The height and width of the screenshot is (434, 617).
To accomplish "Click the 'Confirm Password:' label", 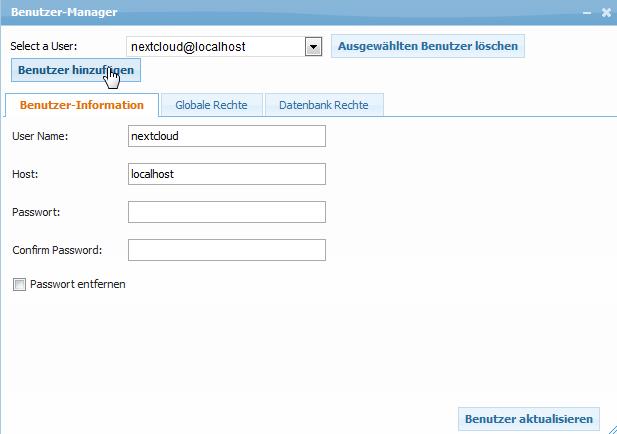I will coord(57,250).
